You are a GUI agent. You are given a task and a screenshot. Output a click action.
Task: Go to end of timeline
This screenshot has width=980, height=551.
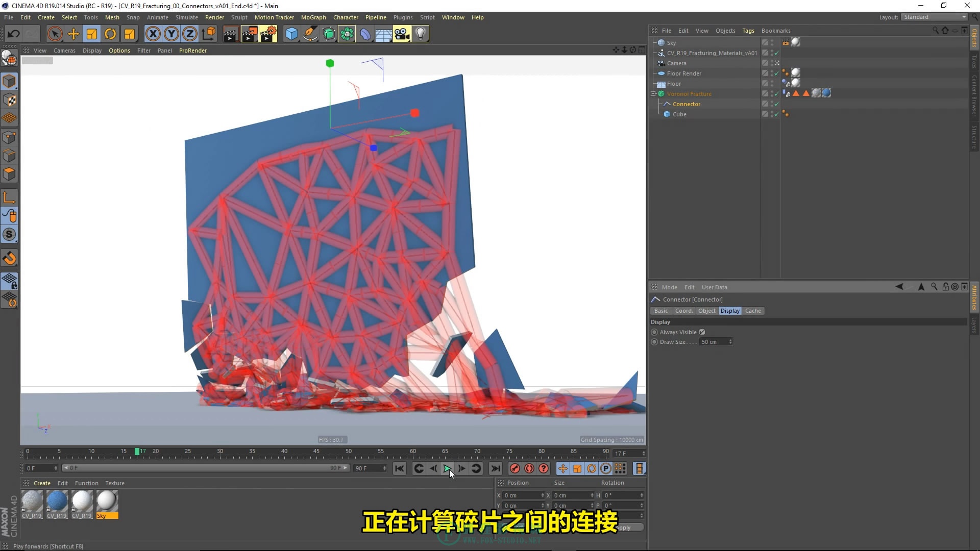(x=496, y=468)
